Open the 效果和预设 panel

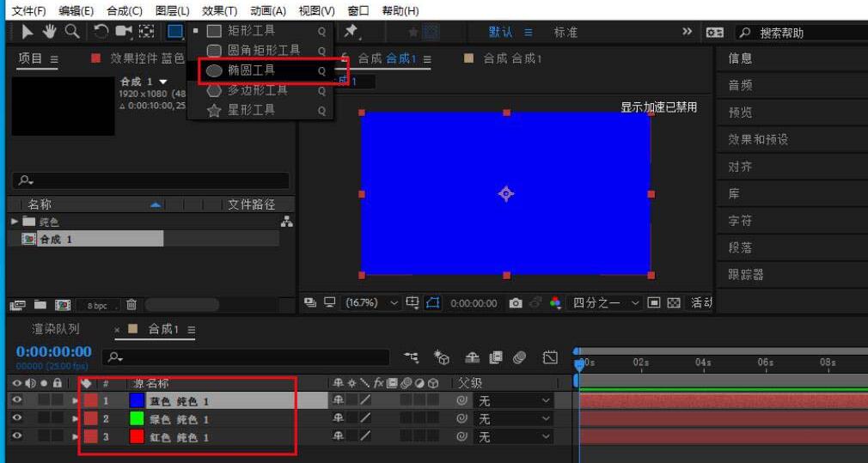757,139
